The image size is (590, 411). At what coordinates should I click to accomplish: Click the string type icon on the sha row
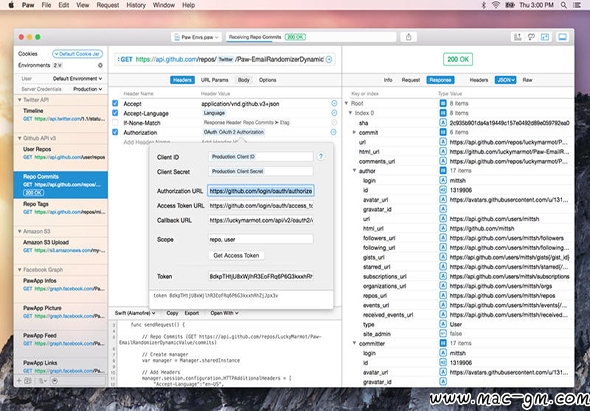pos(443,123)
